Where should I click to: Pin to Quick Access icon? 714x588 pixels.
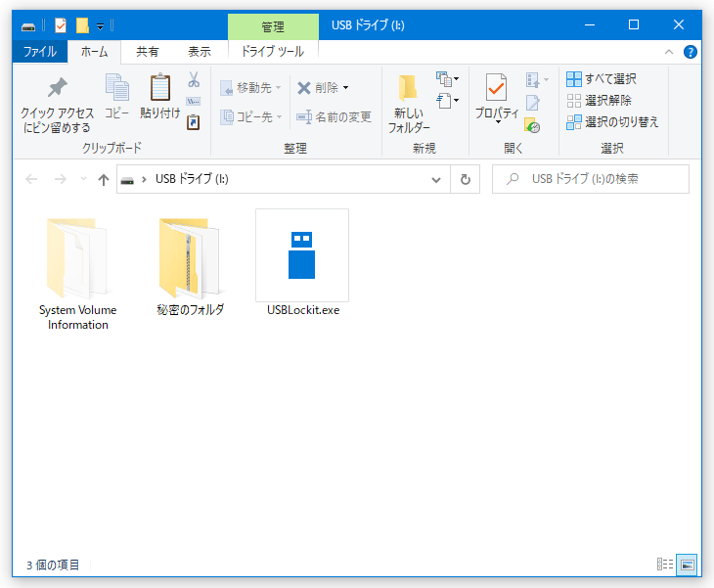click(x=57, y=87)
